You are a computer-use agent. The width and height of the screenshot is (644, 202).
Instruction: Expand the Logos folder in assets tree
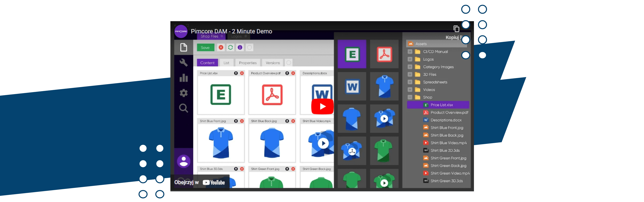(410, 59)
